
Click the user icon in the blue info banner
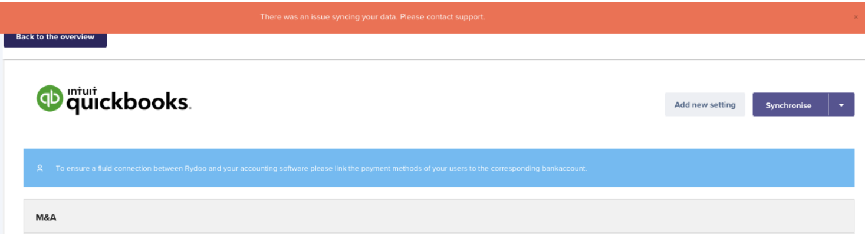40,168
